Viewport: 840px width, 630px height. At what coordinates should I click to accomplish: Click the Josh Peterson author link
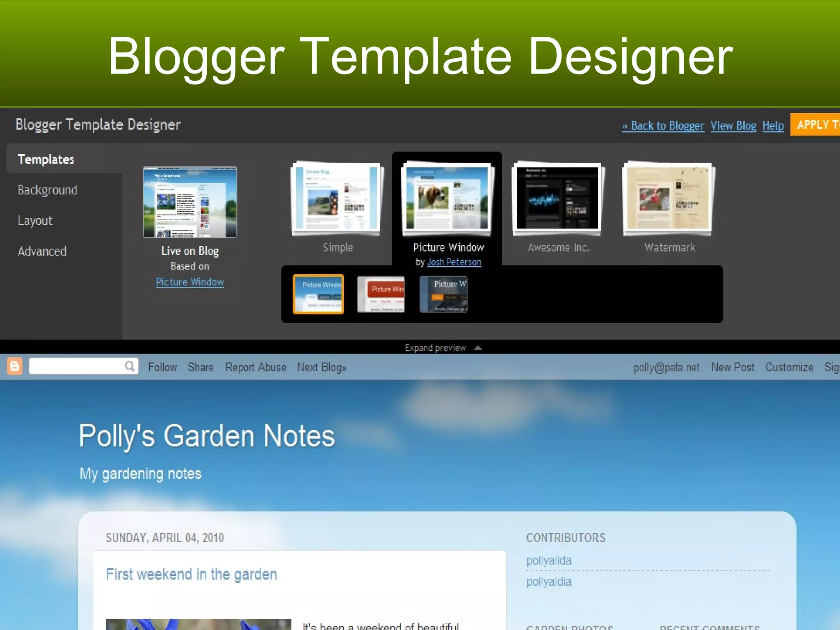pos(454,262)
